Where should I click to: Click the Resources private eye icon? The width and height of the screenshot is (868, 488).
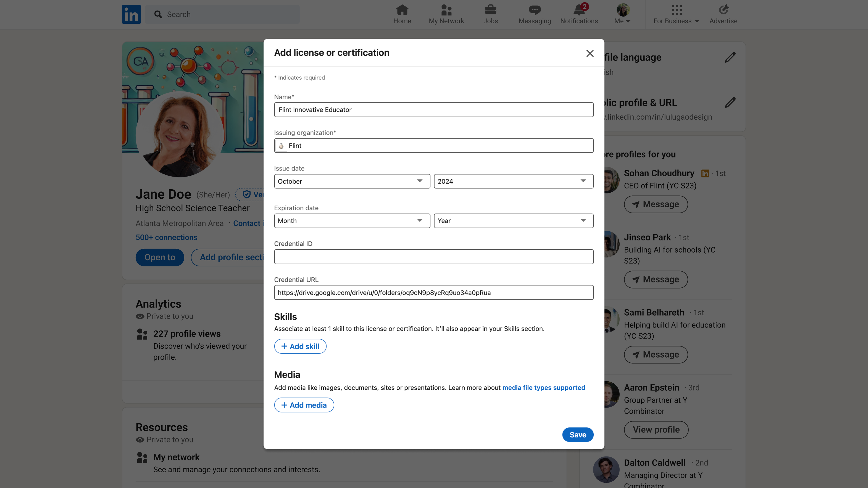point(140,440)
